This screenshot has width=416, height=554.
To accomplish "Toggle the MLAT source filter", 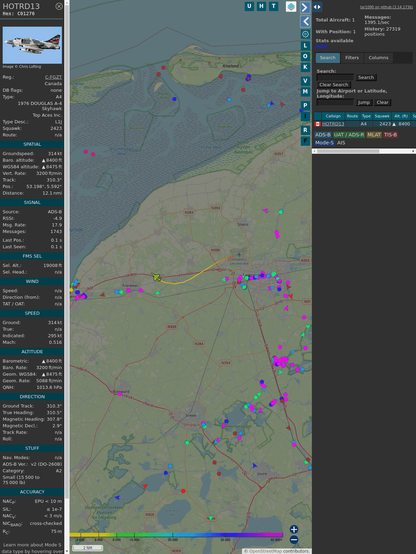I will (374, 135).
